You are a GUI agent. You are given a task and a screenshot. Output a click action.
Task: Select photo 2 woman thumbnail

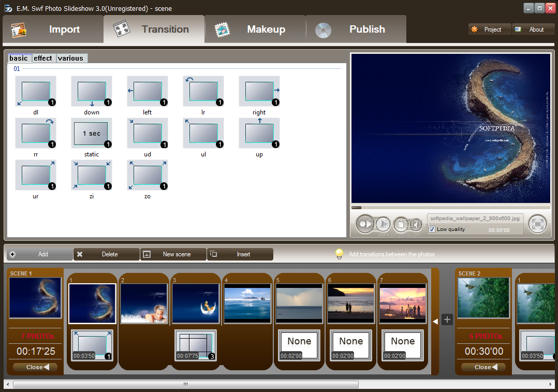point(144,303)
